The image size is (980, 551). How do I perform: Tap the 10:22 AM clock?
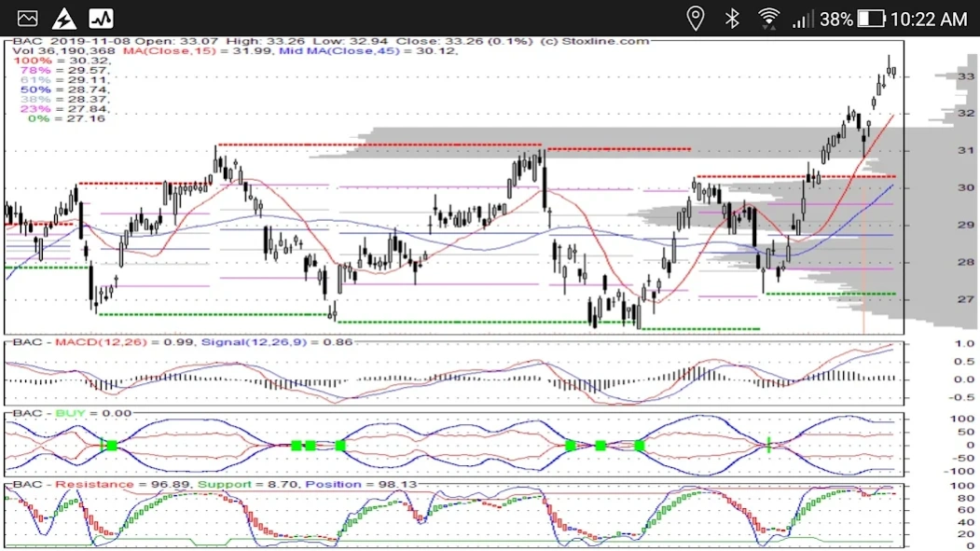[x=929, y=20]
